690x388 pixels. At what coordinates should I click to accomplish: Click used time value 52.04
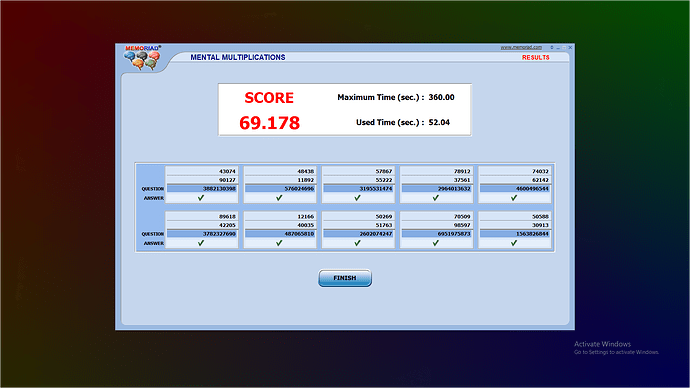pyautogui.click(x=439, y=122)
